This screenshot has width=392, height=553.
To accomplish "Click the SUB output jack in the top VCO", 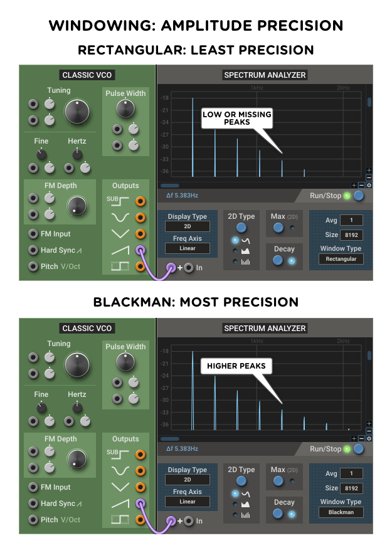I will pos(140,201).
